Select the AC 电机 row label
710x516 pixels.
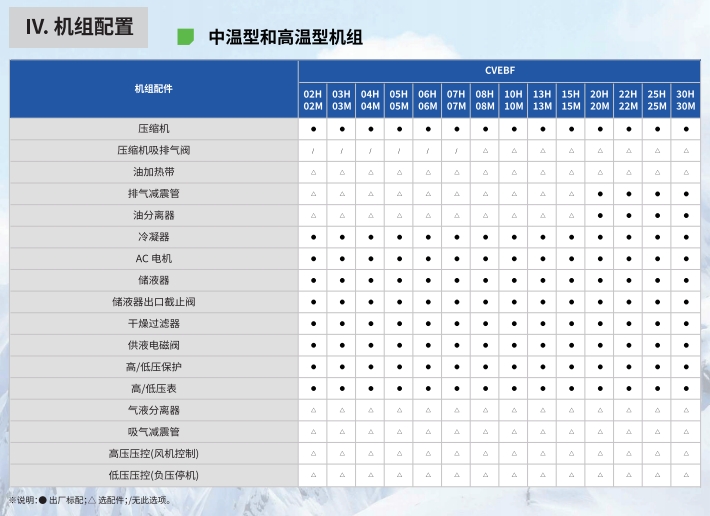(x=154, y=258)
